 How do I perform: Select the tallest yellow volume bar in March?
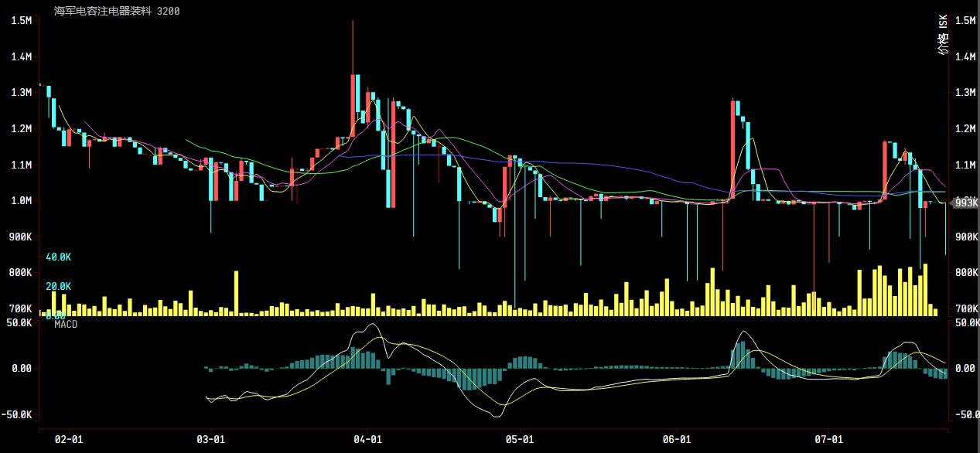coord(236,293)
